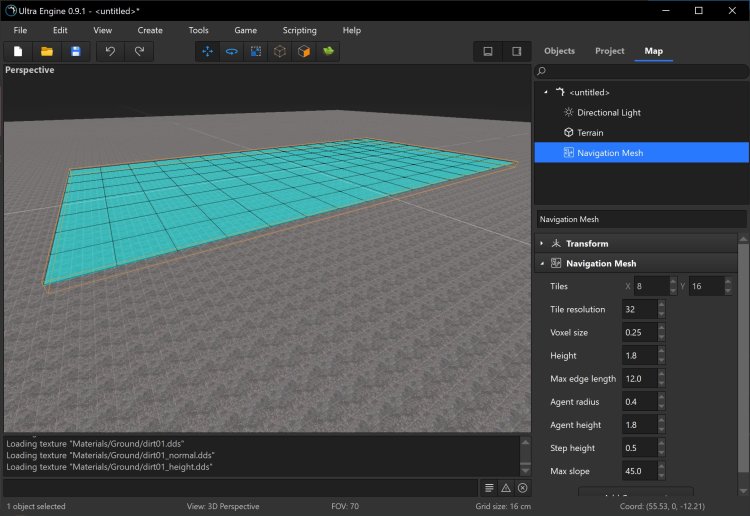Select the Rotate tool
750x516 pixels.
[x=231, y=51]
